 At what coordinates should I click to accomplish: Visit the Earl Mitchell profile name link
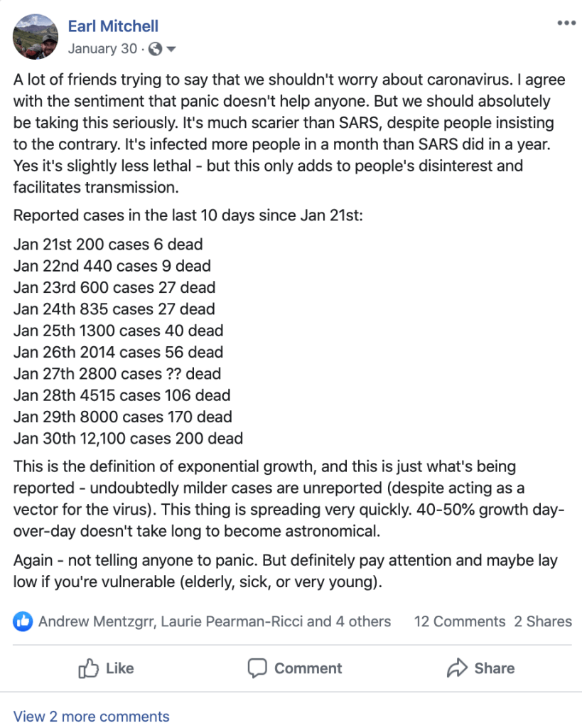pos(114,26)
